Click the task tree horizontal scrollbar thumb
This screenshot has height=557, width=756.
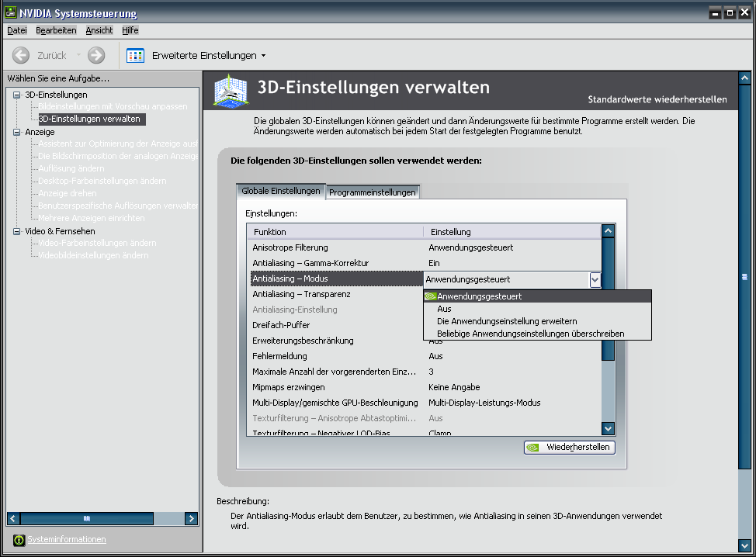click(x=87, y=518)
